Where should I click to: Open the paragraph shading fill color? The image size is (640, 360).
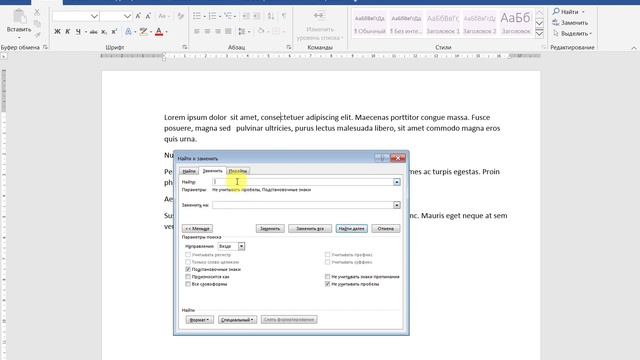261,31
